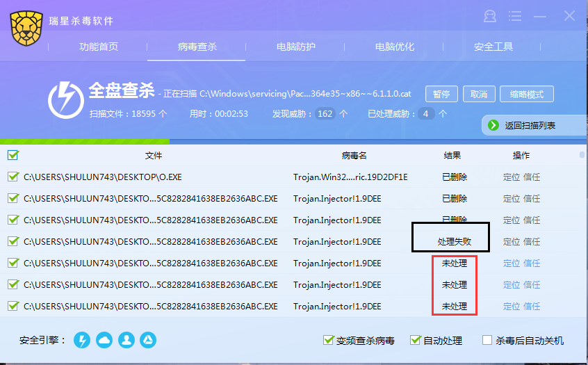Select the triangle security engine icon
The width and height of the screenshot is (588, 365).
148,340
